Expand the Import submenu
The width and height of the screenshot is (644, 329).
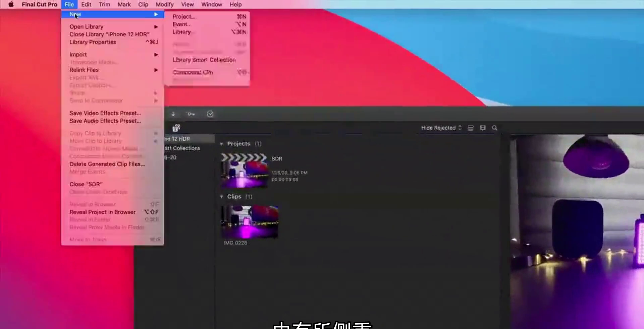click(113, 54)
